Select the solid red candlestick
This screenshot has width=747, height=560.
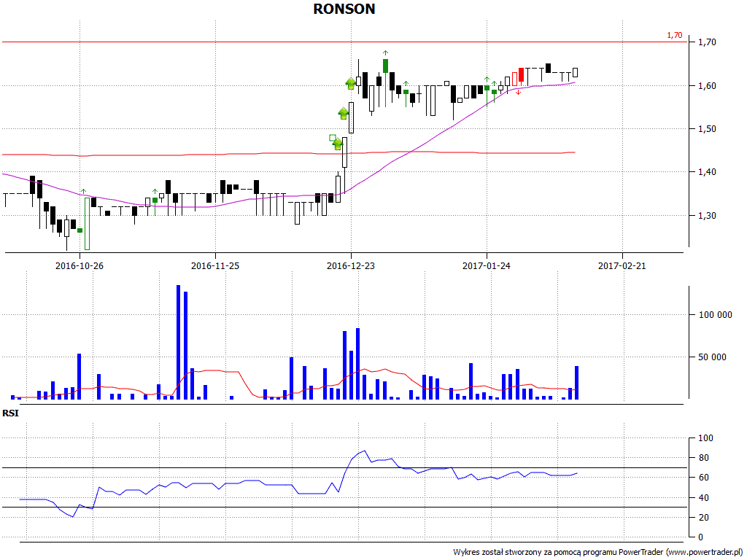click(522, 76)
